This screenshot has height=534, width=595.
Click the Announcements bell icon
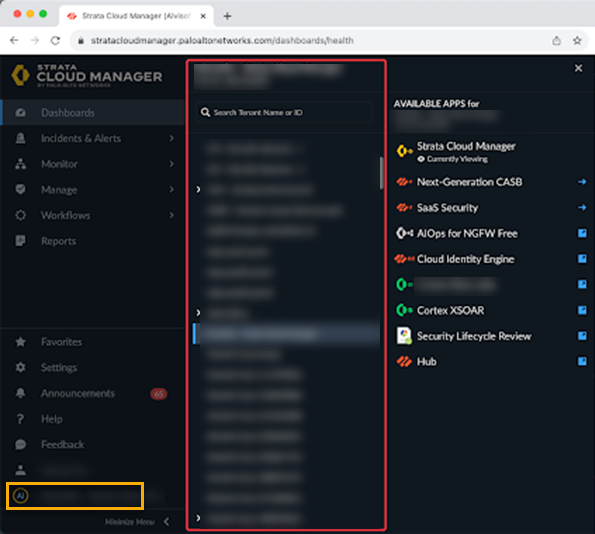tap(20, 393)
